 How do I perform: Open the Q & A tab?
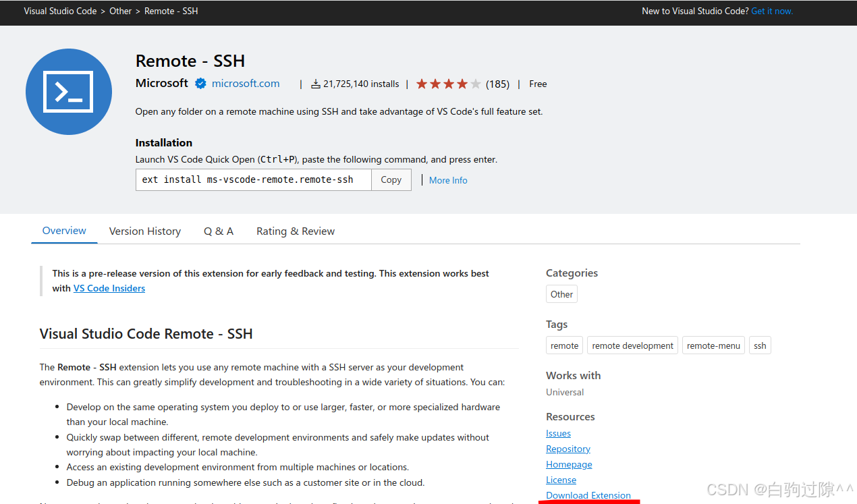(x=218, y=231)
